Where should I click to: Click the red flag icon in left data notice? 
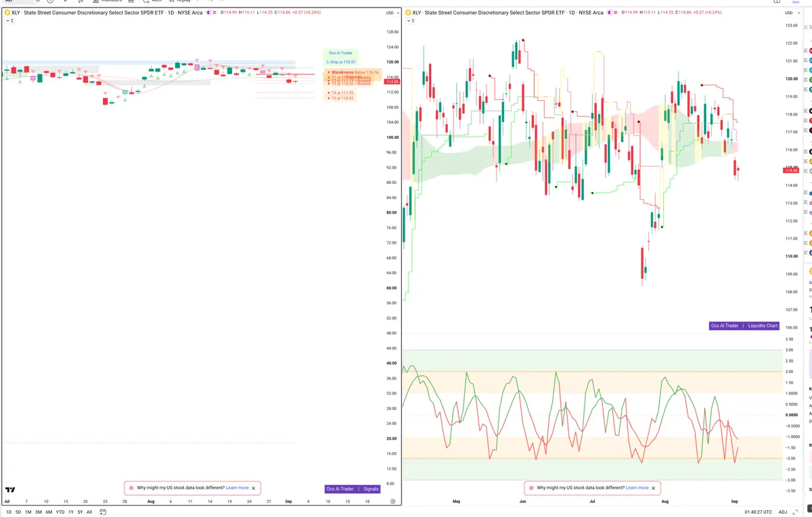tap(132, 488)
